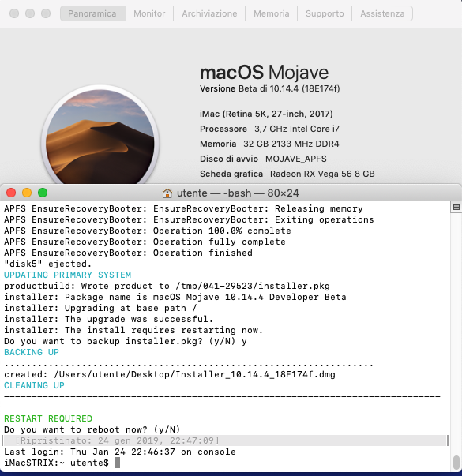Screen dimensions: 462x476
Task: Minimize Terminal with the yellow button
Action: 27,193
